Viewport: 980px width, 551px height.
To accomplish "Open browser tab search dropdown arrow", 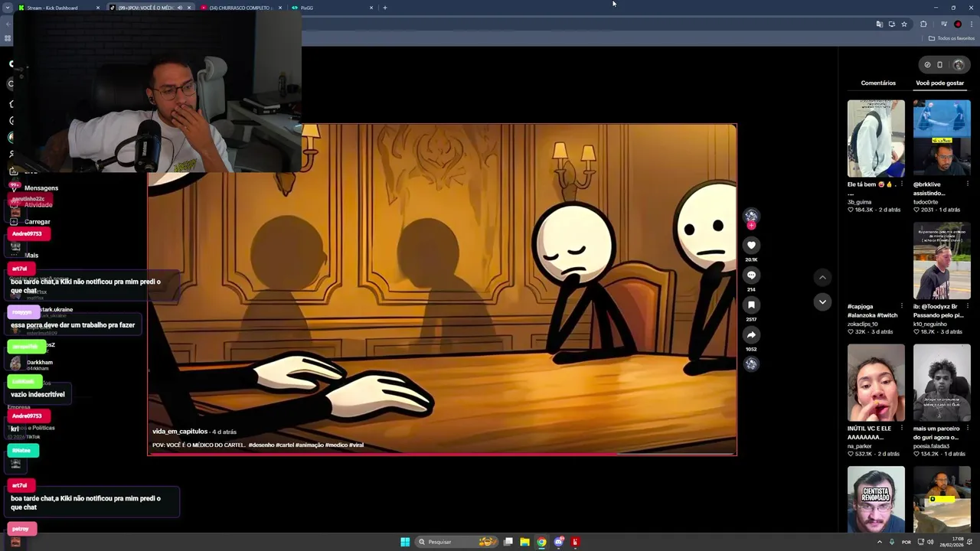I will [7, 8].
